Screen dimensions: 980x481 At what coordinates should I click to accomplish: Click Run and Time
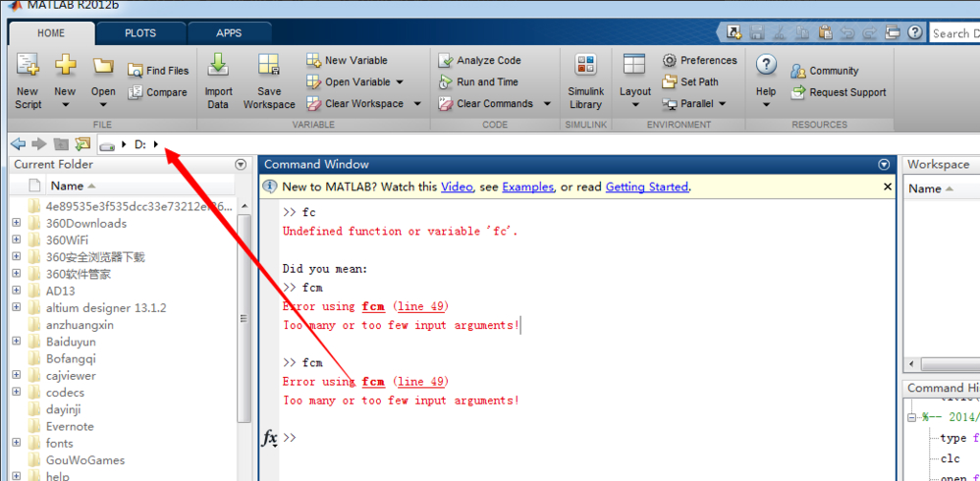coord(479,81)
